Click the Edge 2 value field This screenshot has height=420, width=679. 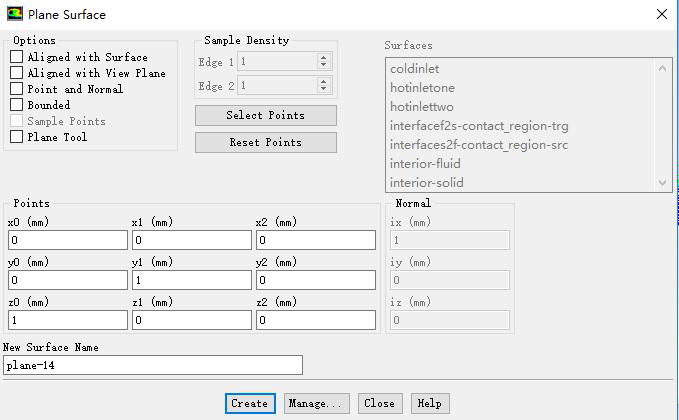[x=278, y=85]
